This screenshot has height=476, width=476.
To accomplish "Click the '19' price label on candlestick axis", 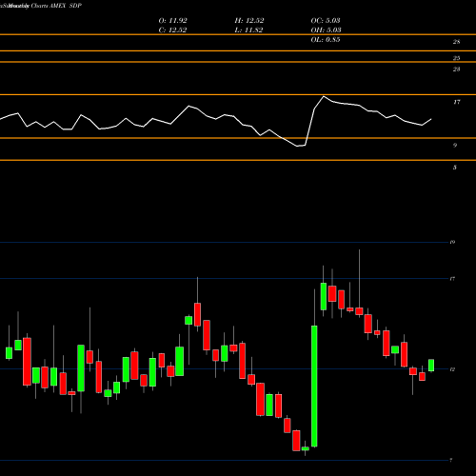I will 452,243.
